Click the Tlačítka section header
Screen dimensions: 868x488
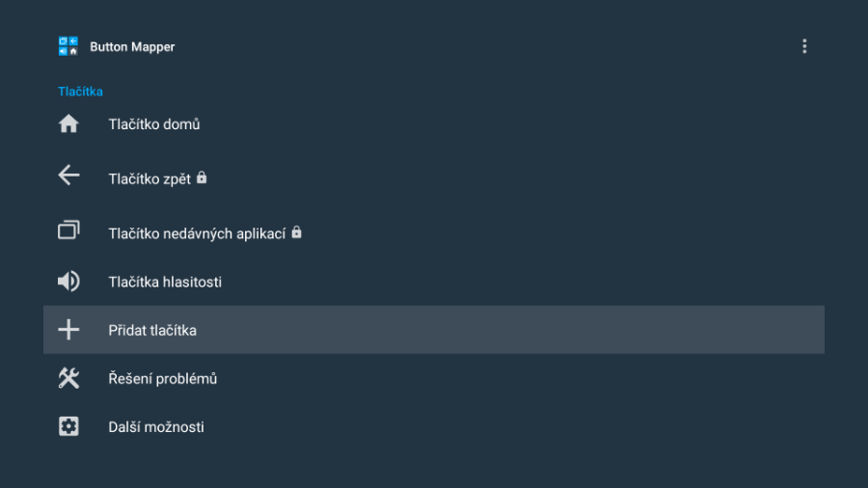click(80, 92)
